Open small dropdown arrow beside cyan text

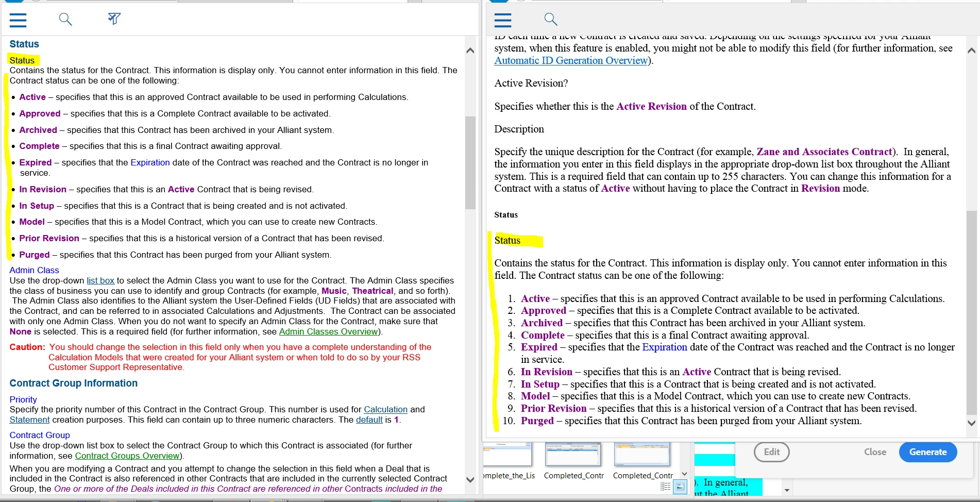tap(787, 490)
